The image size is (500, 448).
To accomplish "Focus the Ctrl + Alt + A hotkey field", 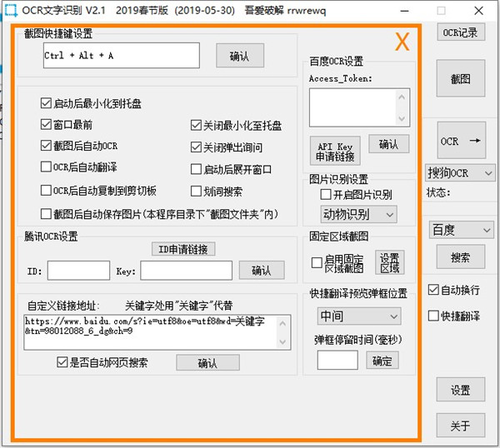I will 122,56.
